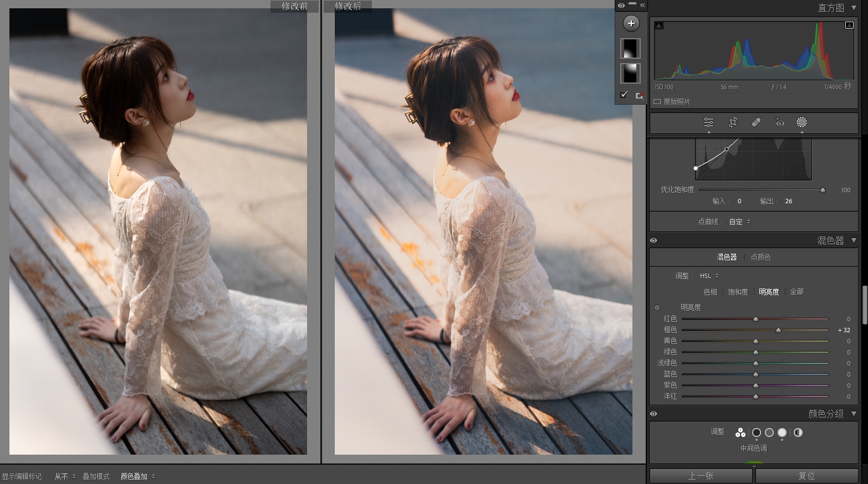Select global color grading circle
868x484 pixels.
[x=798, y=432]
